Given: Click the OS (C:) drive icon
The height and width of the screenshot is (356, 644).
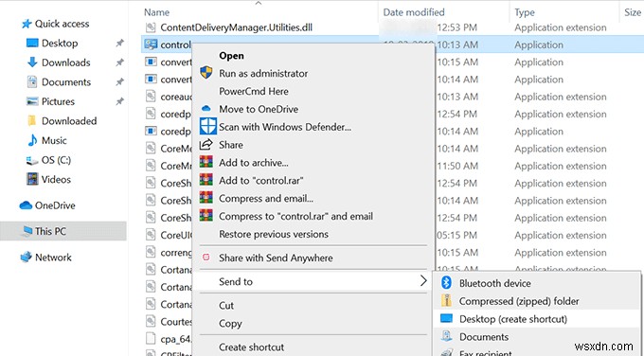Looking at the screenshot, I should click(32, 161).
